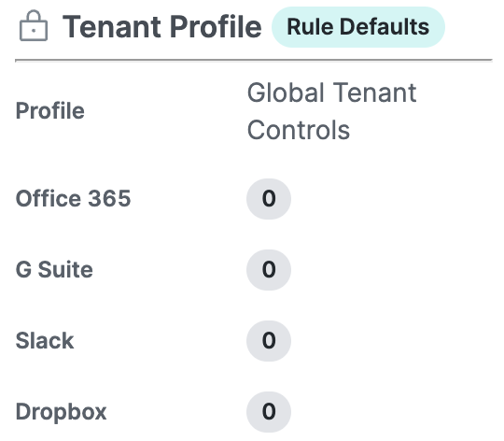504x441 pixels.
Task: Click the G Suite count badge
Action: 269,270
